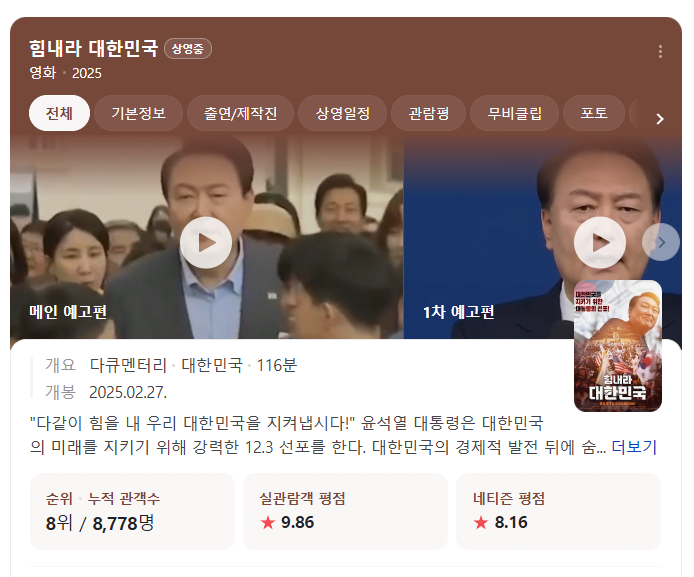
Task: Click the 상영중 status badge
Action: (188, 49)
